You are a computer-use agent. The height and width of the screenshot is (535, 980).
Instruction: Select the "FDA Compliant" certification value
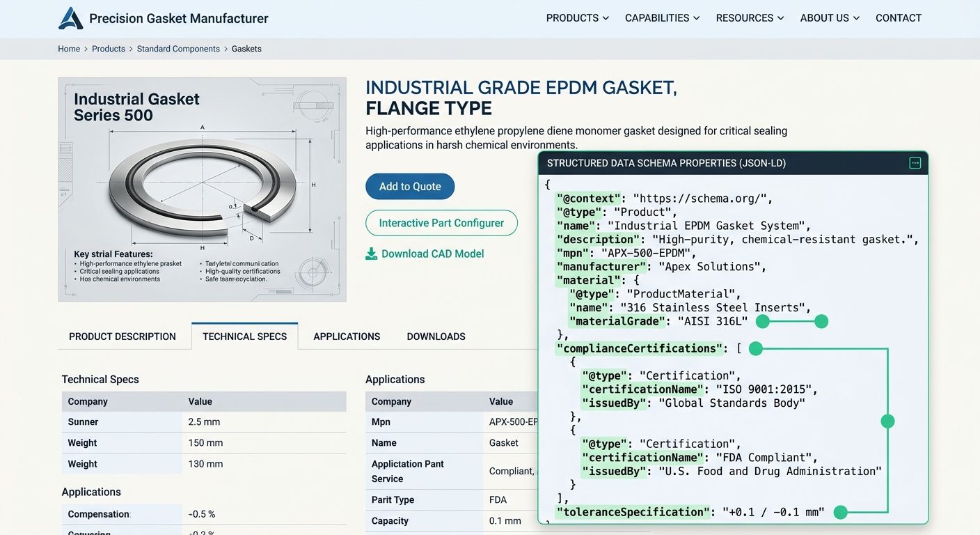pyautogui.click(x=764, y=458)
